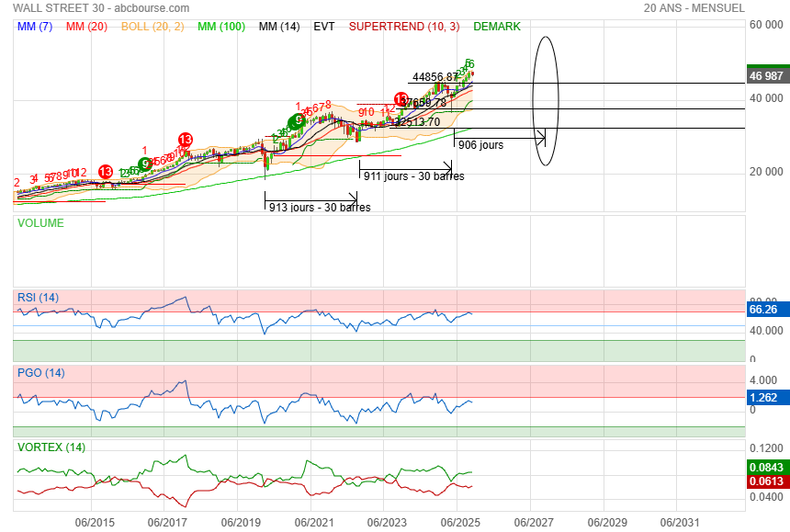Screen dimensions: 790x532
Task: Click the DEMARK legend label
Action: 497,27
